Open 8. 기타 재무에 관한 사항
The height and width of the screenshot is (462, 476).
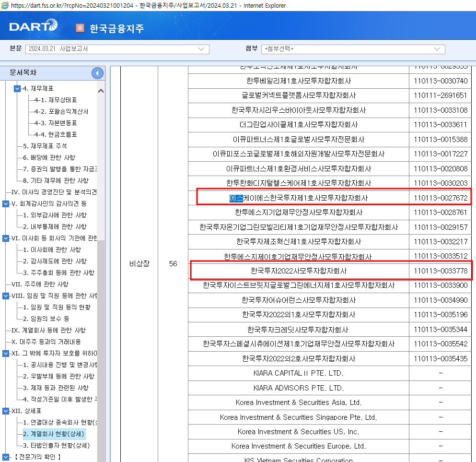(x=56, y=181)
